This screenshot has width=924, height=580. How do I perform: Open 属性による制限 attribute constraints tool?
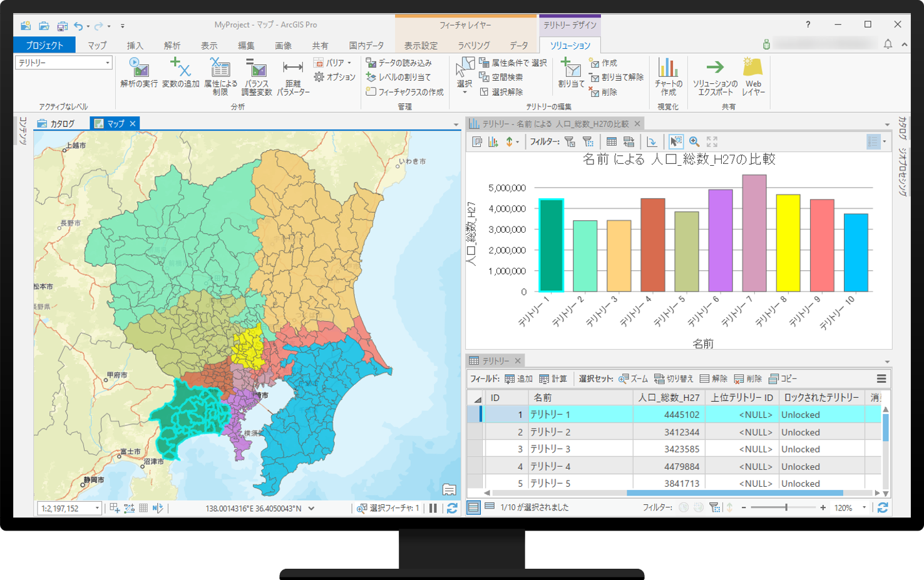pyautogui.click(x=220, y=76)
